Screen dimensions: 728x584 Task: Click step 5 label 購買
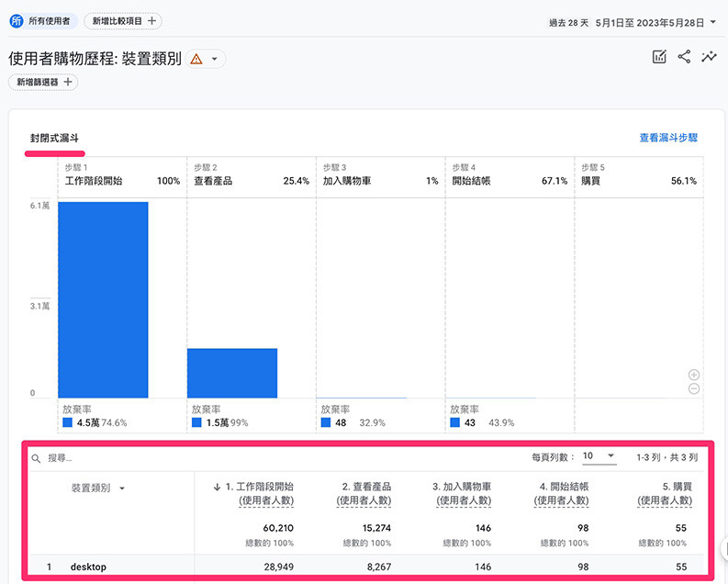tap(590, 181)
